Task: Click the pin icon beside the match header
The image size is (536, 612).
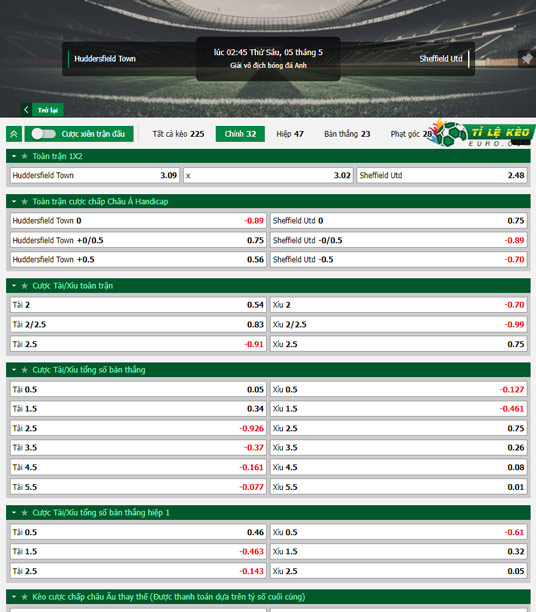Action: coord(527,59)
